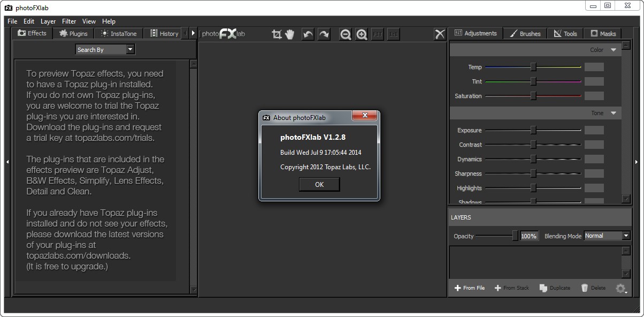Image resolution: width=644 pixels, height=317 pixels.
Task: Click the Saturation slider handle
Action: tap(533, 96)
